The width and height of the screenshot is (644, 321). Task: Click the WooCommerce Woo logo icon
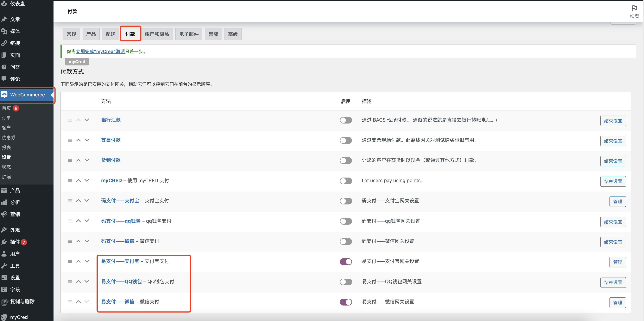pos(4,95)
